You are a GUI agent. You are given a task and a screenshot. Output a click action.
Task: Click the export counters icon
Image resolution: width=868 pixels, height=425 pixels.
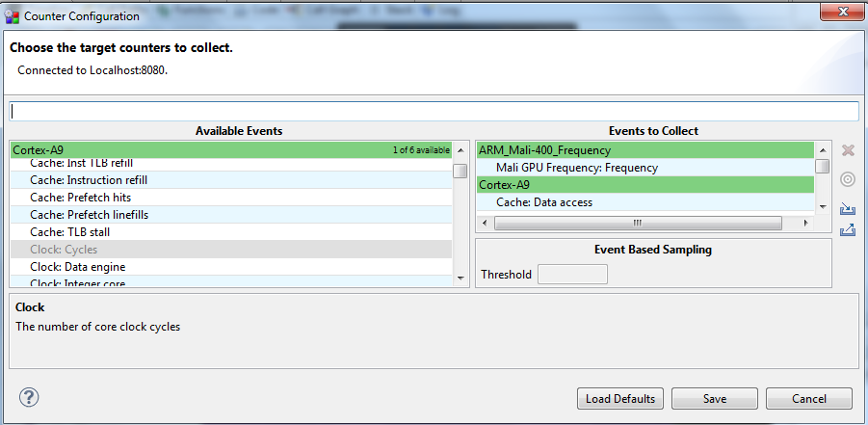pos(848,230)
